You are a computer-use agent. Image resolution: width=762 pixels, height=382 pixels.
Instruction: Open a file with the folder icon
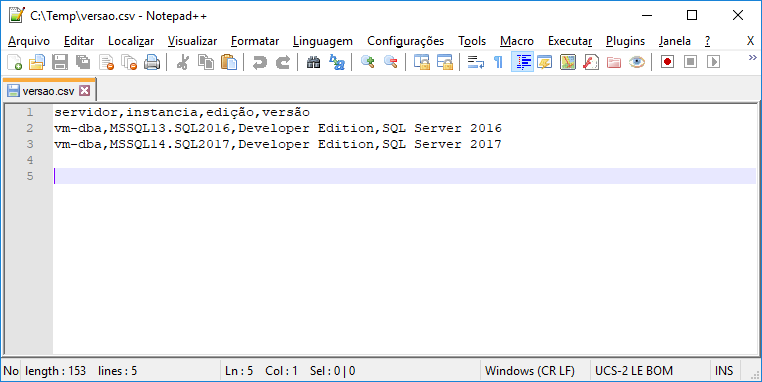[x=37, y=62]
